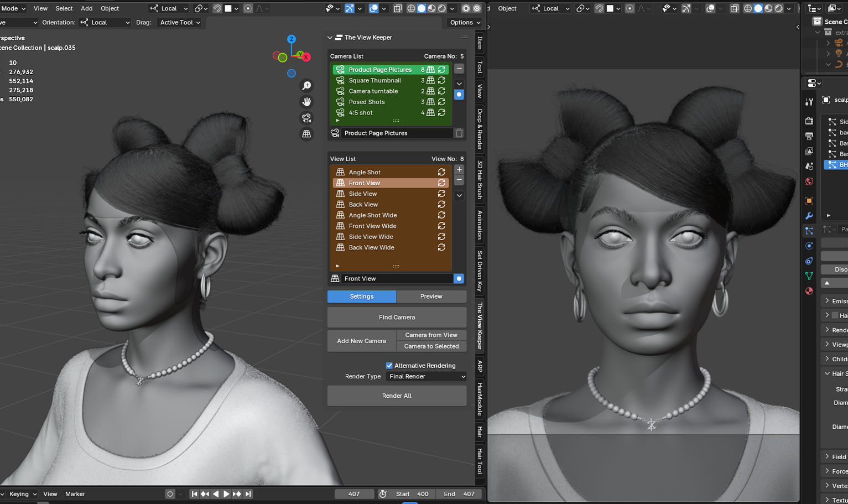This screenshot has width=848, height=504.
Task: Click the refresh icon on Angle Shot row
Action: coord(441,172)
